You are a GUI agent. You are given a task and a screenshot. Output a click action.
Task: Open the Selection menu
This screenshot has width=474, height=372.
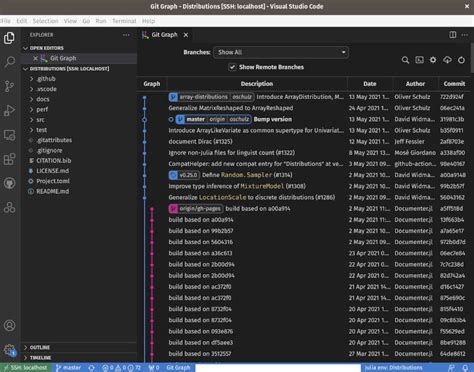[x=45, y=21]
